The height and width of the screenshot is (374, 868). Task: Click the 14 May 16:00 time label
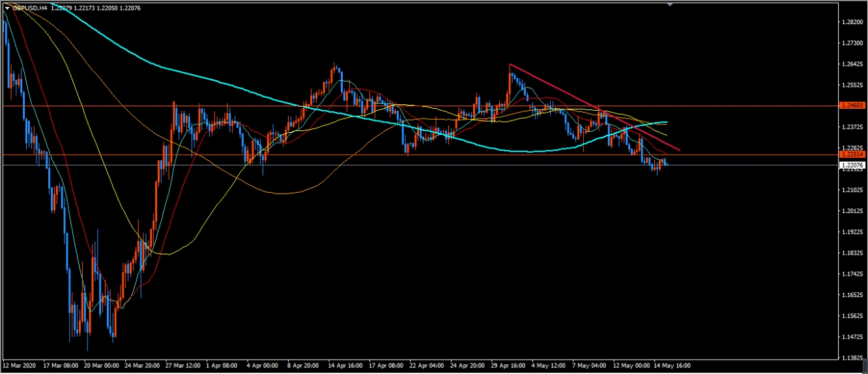click(x=674, y=366)
